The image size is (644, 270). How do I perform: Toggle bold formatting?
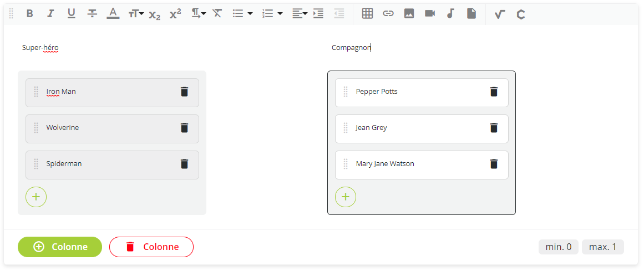pos(29,13)
